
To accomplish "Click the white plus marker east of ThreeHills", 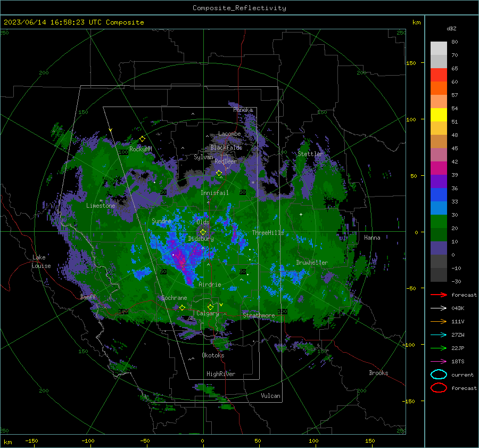I will tap(301, 214).
